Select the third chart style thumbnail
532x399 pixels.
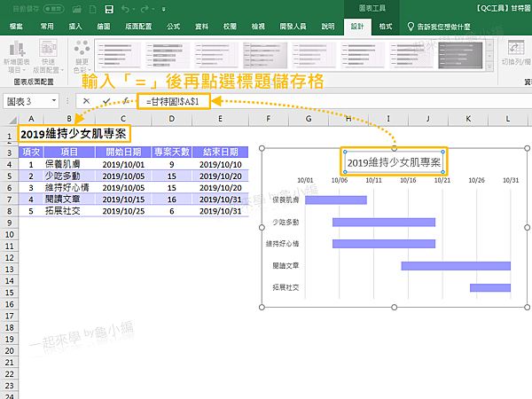[216, 55]
